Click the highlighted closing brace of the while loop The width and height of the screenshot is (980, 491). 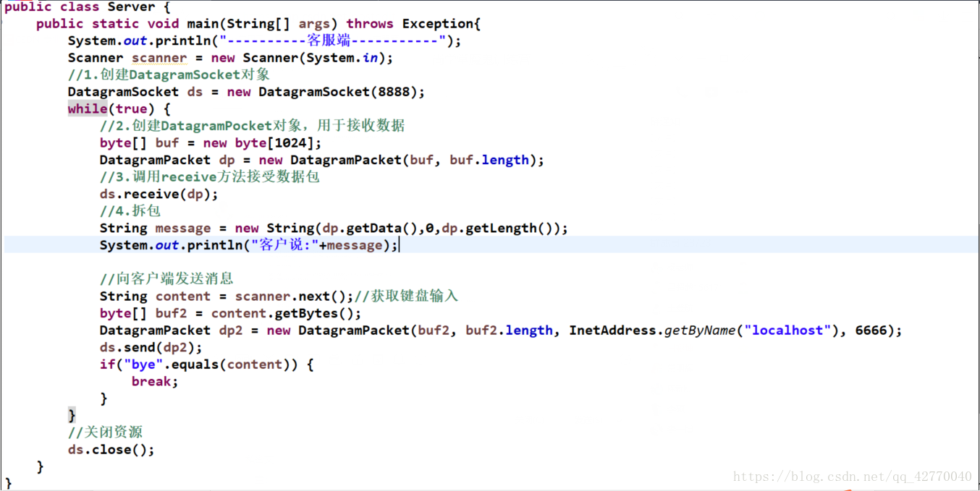click(72, 415)
